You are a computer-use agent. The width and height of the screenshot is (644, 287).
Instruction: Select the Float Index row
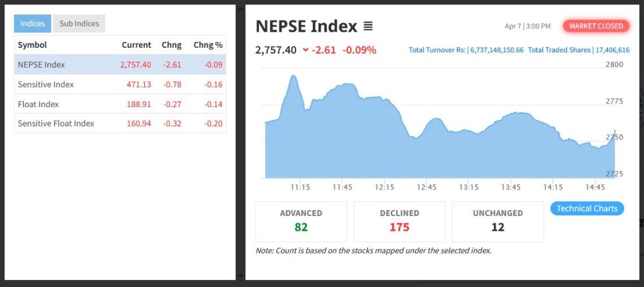(120, 104)
